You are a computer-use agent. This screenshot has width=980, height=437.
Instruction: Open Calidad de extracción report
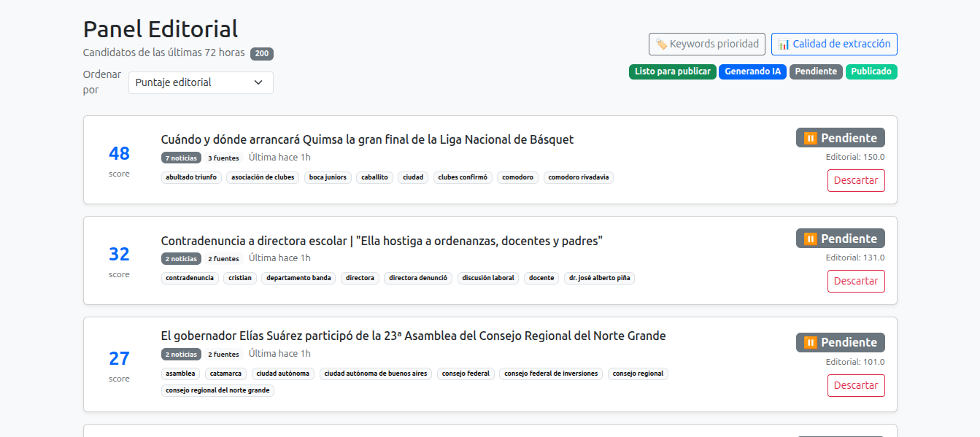tap(834, 44)
